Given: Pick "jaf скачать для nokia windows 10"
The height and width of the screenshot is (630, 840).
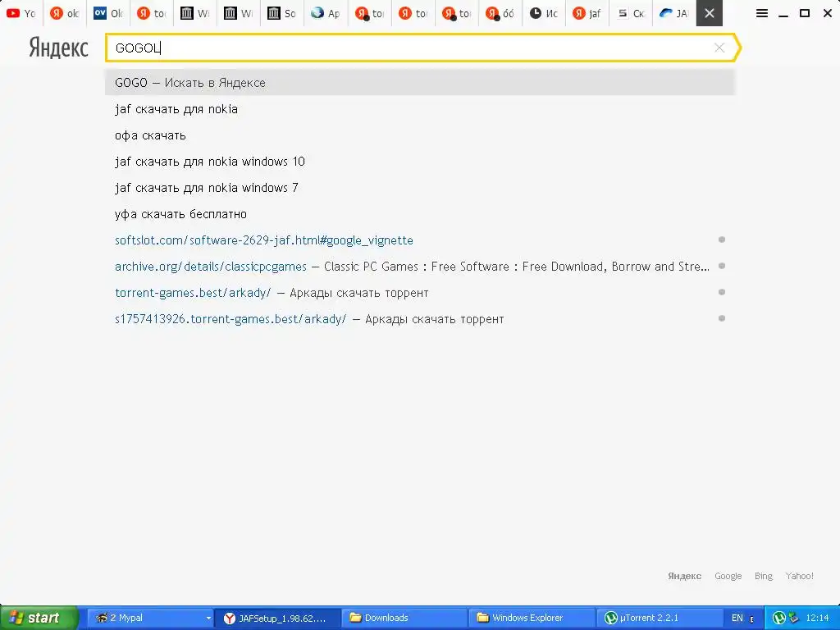Looking at the screenshot, I should point(419,162).
